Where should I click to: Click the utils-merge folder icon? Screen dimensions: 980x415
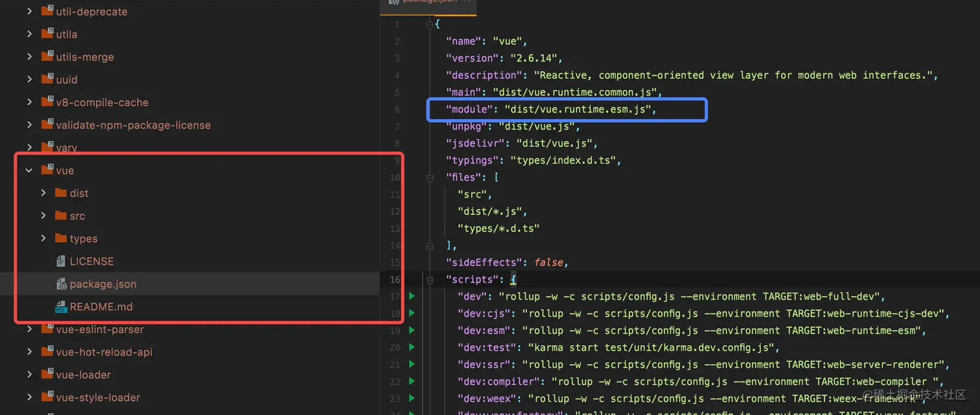(x=47, y=56)
